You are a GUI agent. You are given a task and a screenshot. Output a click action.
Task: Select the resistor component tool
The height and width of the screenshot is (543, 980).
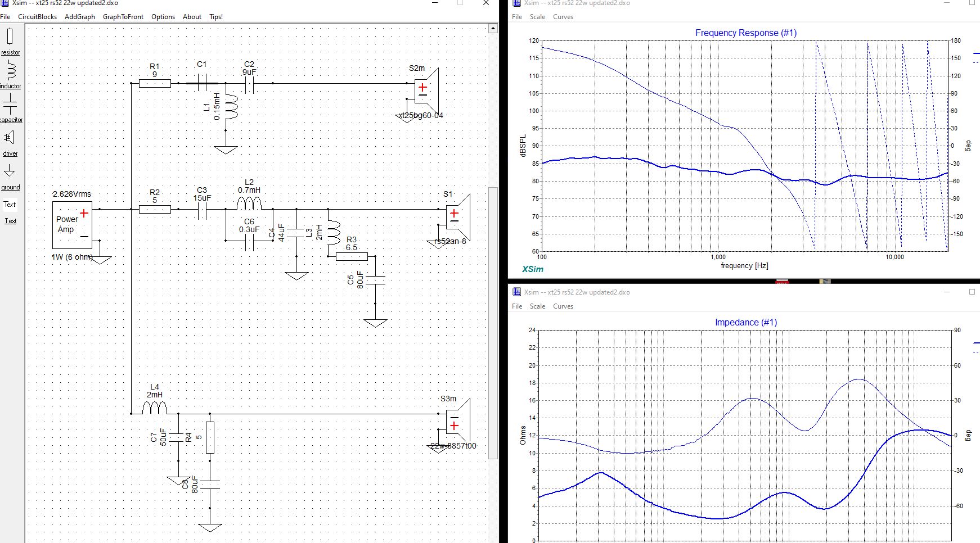point(10,41)
